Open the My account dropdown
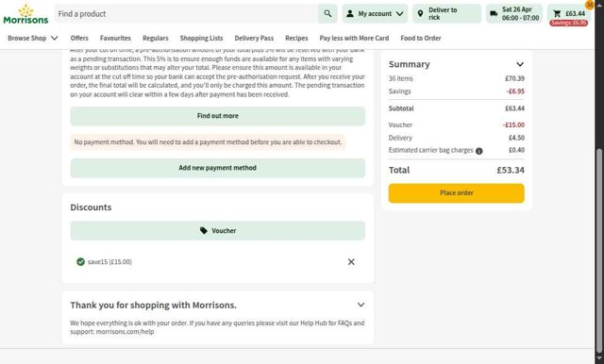604x364 pixels. pos(375,13)
